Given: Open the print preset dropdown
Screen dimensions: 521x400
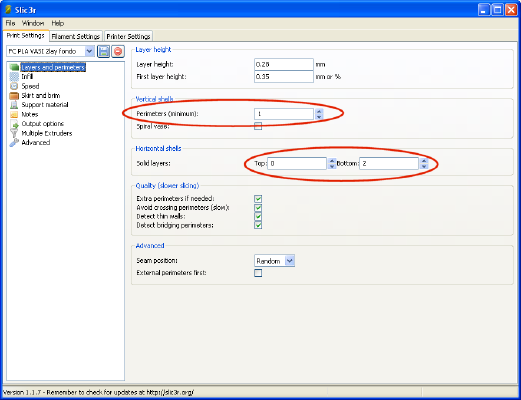Looking at the screenshot, I should click(x=89, y=51).
